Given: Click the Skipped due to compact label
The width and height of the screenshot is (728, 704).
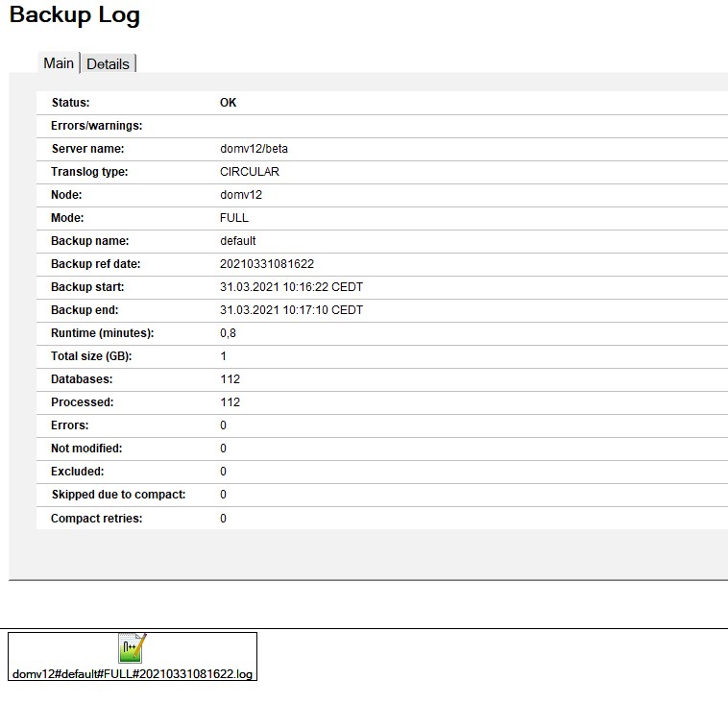Looking at the screenshot, I should 118,495.
